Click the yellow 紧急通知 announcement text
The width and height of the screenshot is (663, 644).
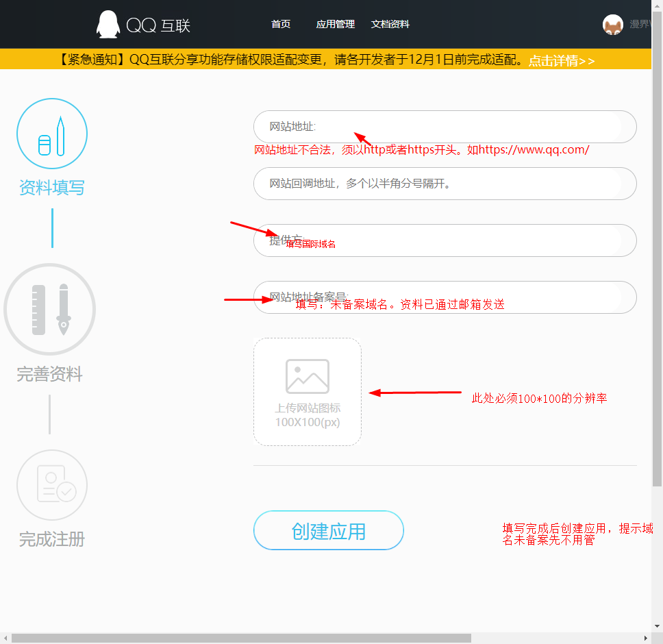290,59
